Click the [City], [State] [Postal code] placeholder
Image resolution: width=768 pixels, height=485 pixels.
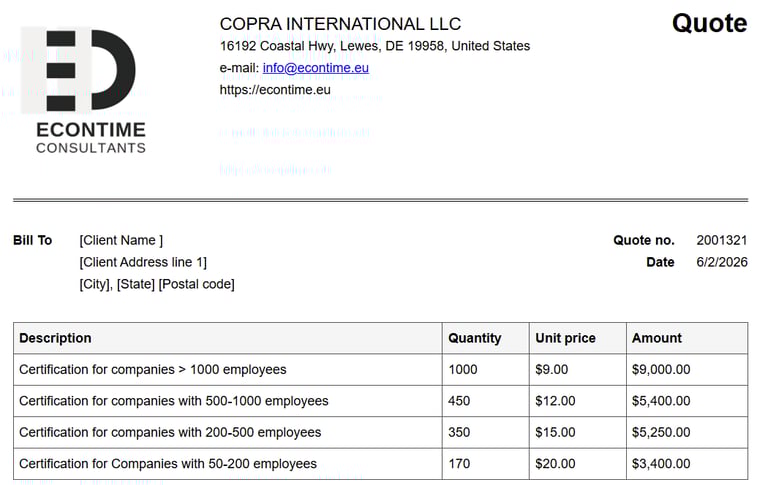pos(157,284)
